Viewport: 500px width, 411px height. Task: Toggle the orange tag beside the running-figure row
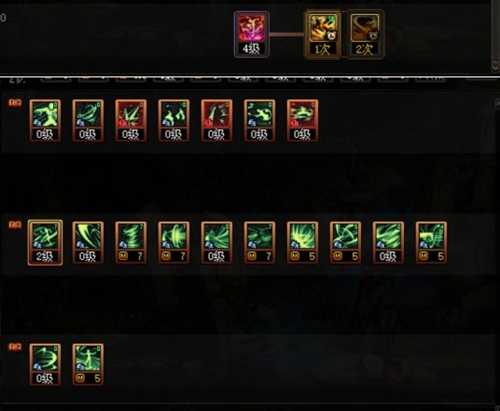(15, 103)
